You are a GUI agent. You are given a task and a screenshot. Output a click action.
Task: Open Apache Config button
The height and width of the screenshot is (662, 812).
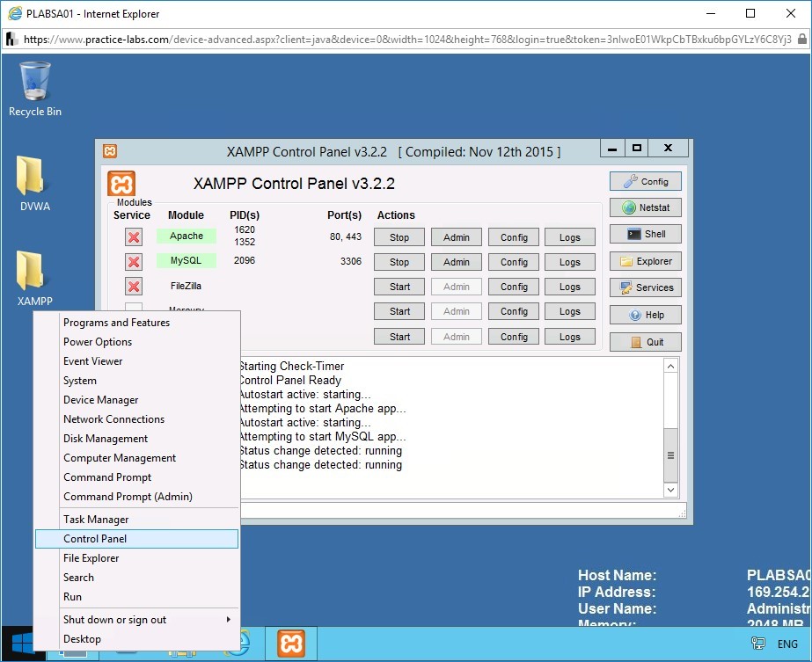[514, 237]
